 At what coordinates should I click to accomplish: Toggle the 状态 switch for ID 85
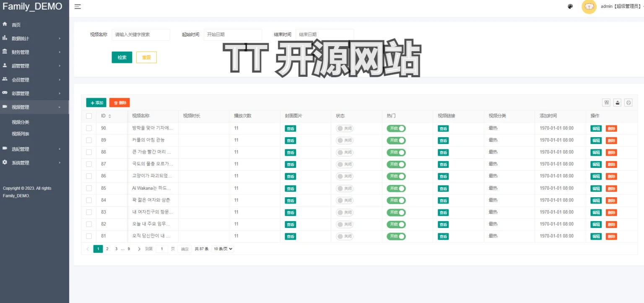[x=345, y=188]
